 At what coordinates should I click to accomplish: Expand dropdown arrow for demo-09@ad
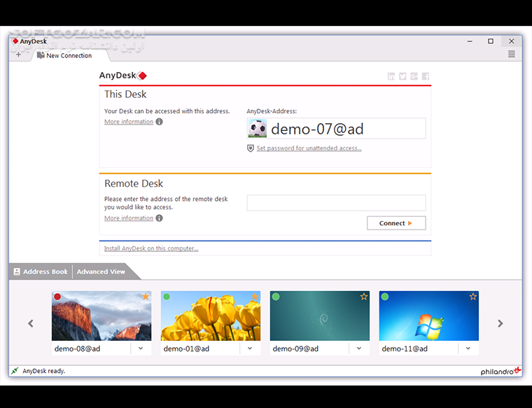(x=359, y=349)
